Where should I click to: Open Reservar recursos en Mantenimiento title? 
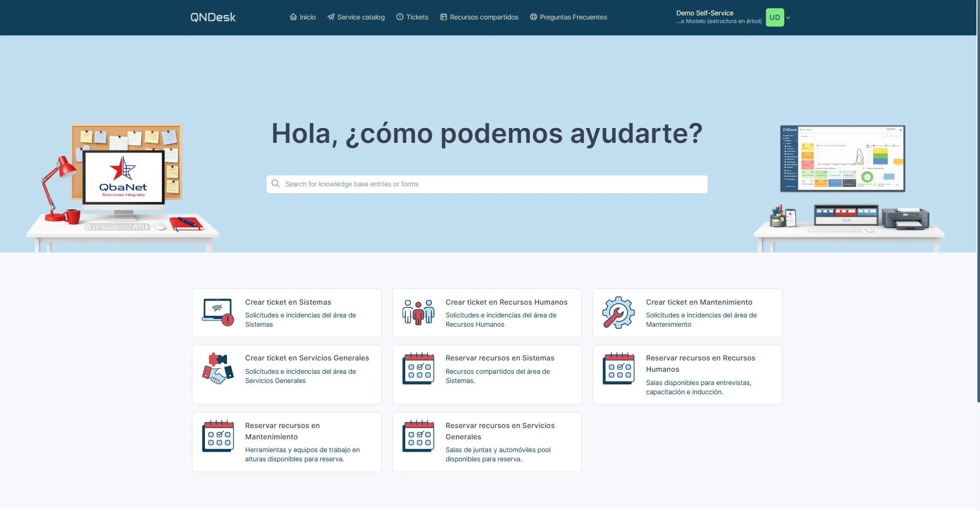282,431
